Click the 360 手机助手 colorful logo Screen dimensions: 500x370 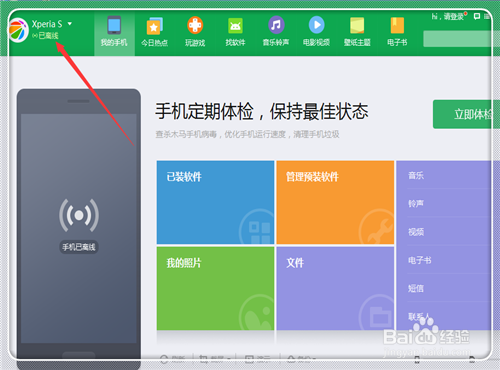pyautogui.click(x=19, y=31)
